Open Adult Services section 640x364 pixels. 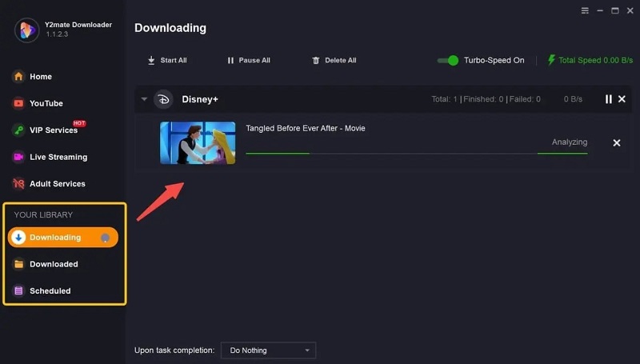tap(49, 184)
